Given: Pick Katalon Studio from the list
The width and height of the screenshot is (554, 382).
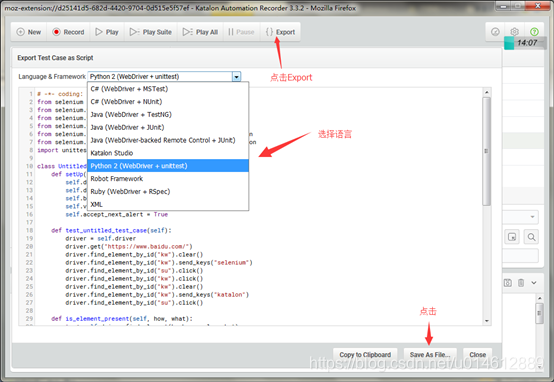Looking at the screenshot, I should tap(168, 153).
